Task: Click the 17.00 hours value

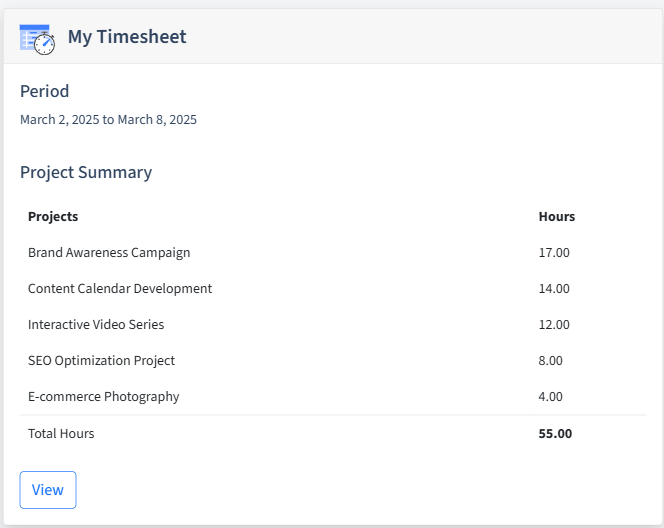Action: [554, 252]
